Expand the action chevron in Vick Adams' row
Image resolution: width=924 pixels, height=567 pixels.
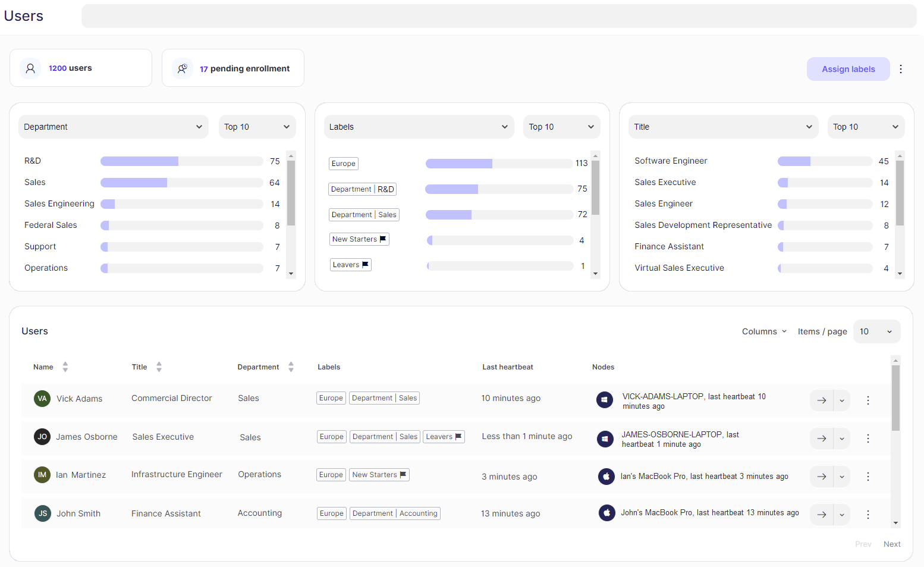(842, 400)
